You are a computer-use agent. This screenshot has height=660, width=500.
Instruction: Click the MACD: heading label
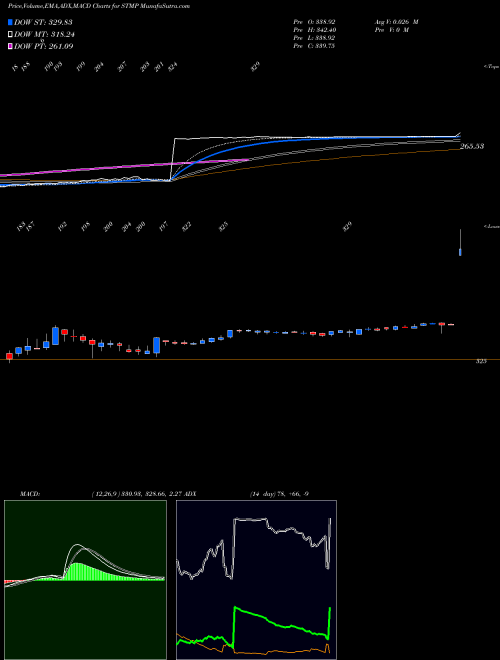tap(30, 493)
